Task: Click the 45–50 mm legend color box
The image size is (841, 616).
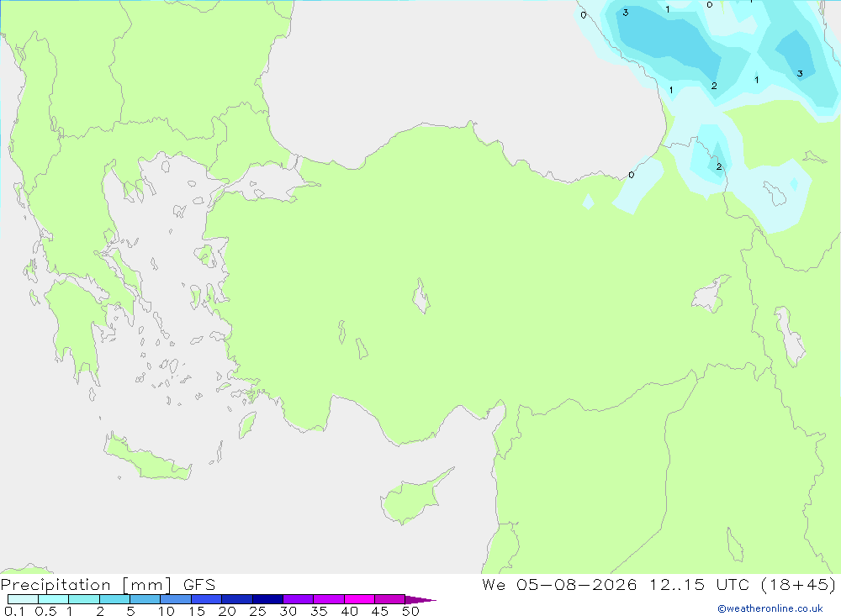Action: click(x=390, y=599)
